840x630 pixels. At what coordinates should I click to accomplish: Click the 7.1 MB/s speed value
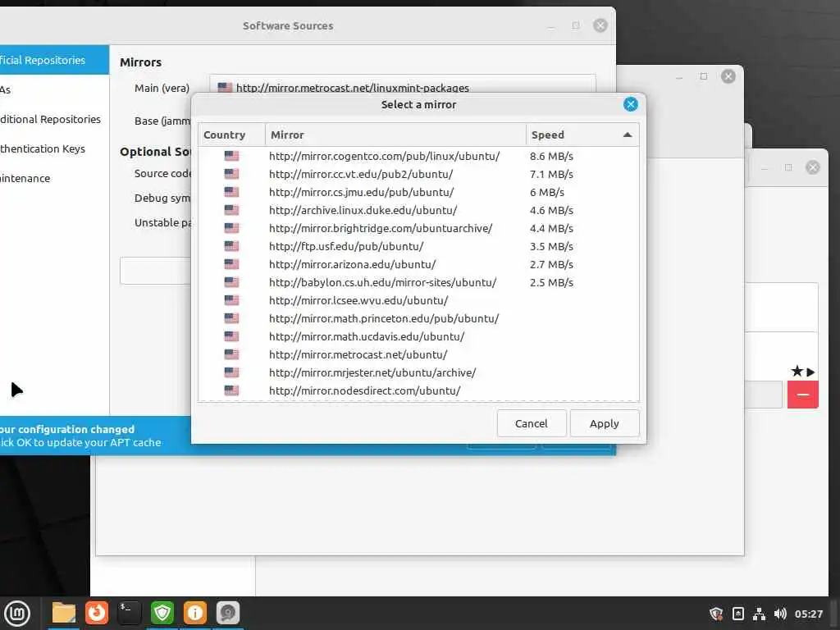tap(551, 174)
